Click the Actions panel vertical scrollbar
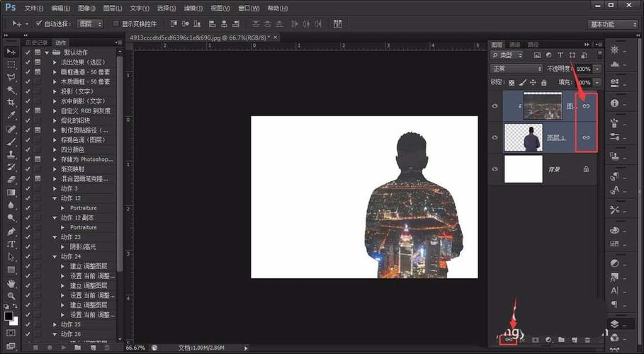Image resolution: width=644 pixels, height=354 pixels. [x=120, y=164]
